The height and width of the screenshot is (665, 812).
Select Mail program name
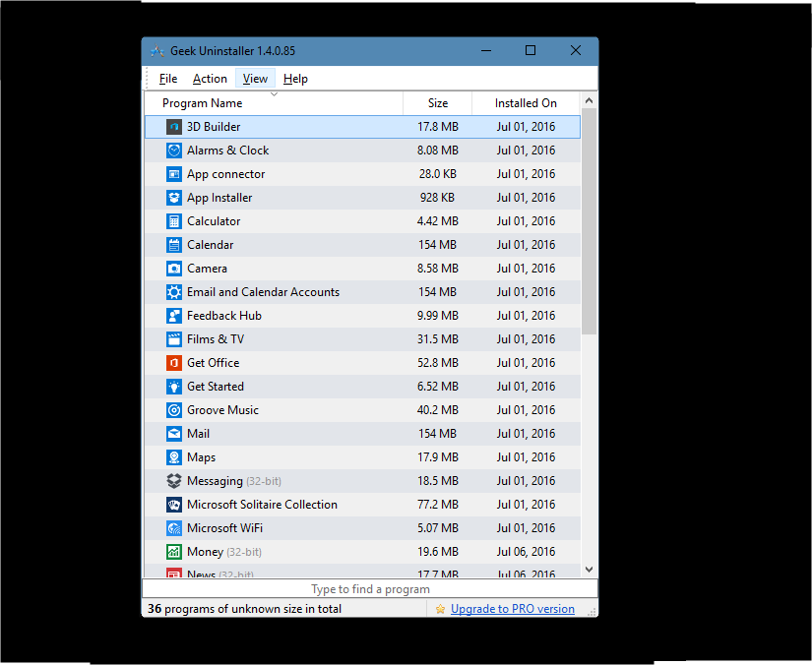[199, 434]
